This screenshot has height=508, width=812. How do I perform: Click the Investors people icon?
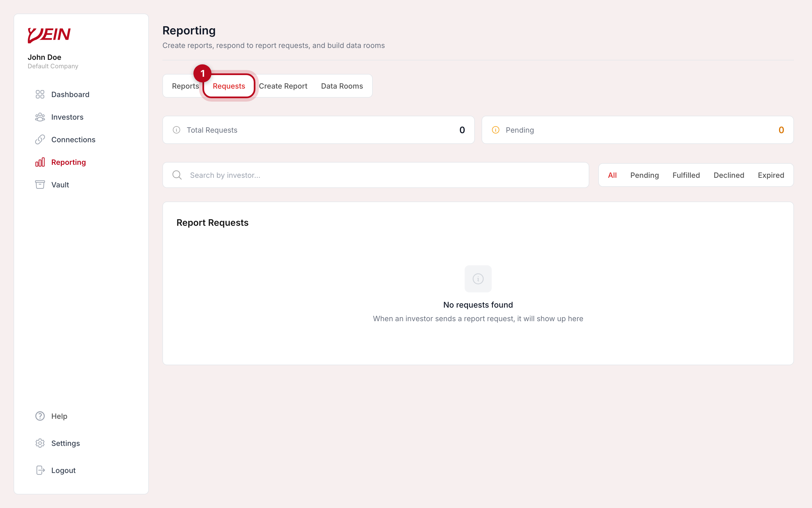40,117
